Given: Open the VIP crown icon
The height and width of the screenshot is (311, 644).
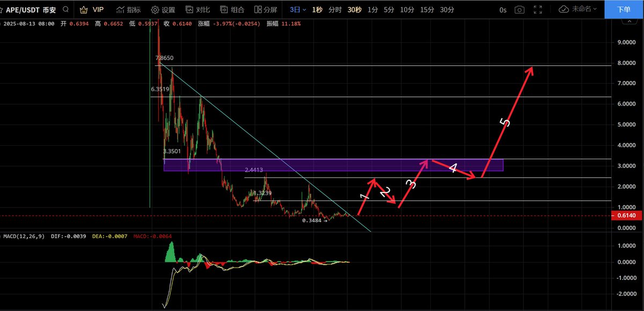Looking at the screenshot, I should pos(84,10).
